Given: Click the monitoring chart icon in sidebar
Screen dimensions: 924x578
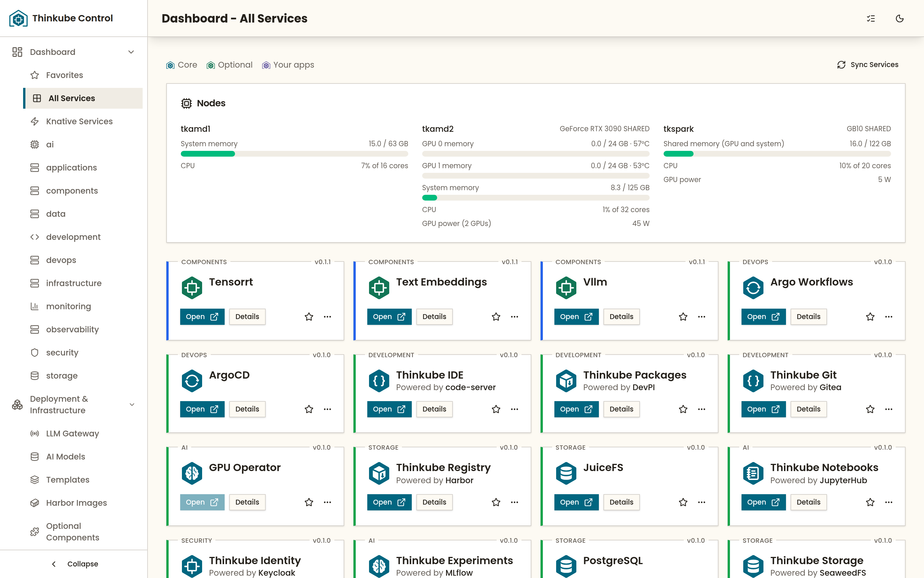Looking at the screenshot, I should click(35, 306).
